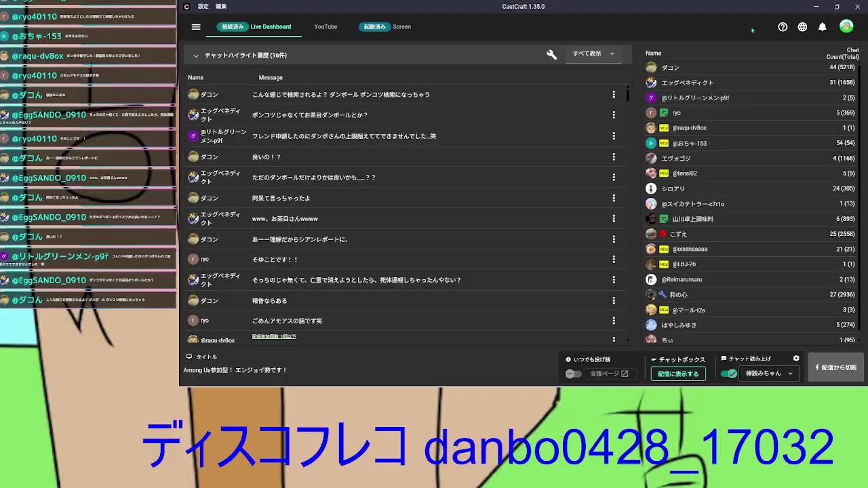Open chat read-aloud gear settings
The height and width of the screenshot is (488, 868).
(x=796, y=359)
